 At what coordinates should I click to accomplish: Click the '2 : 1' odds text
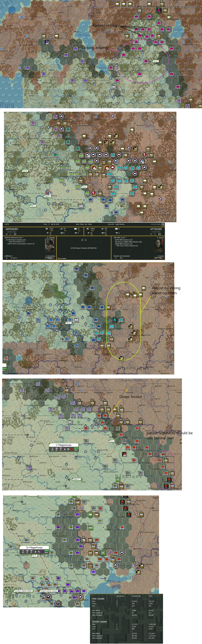(x=84, y=240)
